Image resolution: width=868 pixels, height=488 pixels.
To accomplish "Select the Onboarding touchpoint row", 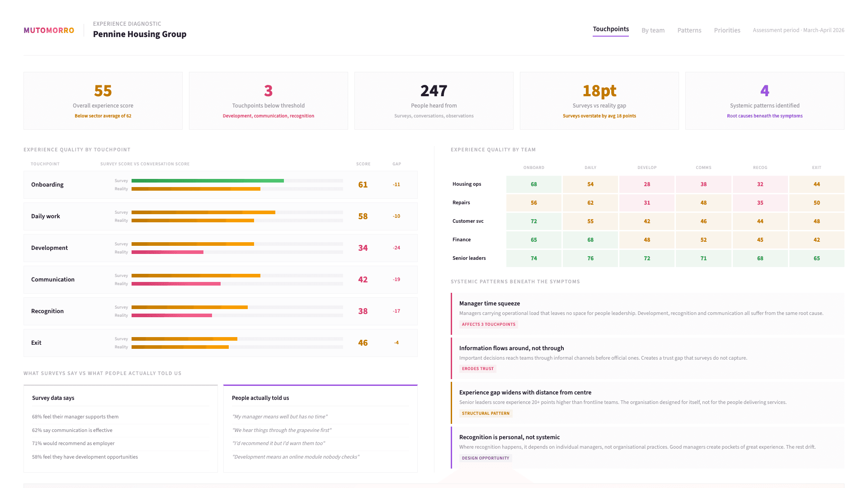I will coord(220,184).
